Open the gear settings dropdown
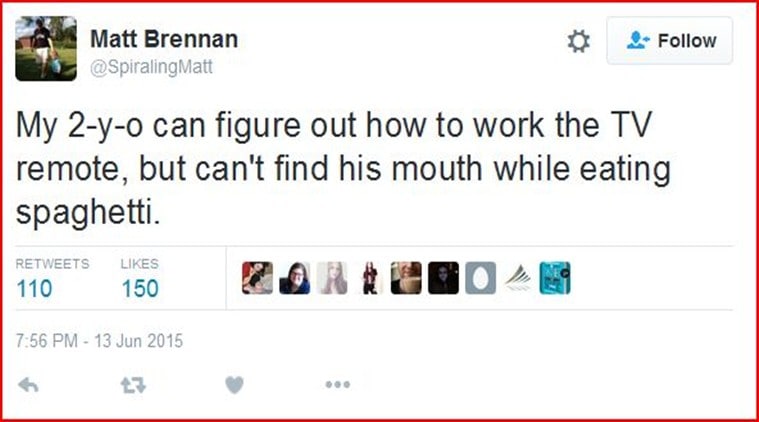Viewport: 759px width, 422px height. (x=578, y=41)
